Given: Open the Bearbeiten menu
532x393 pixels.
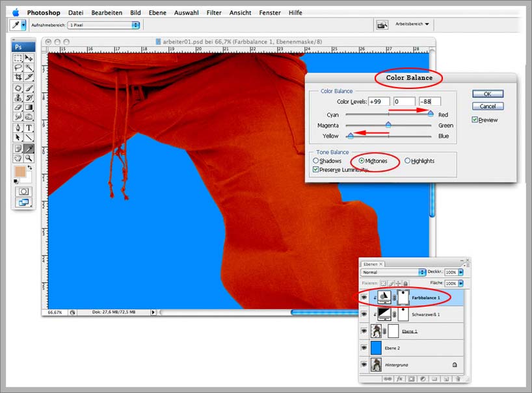Looking at the screenshot, I should point(107,12).
